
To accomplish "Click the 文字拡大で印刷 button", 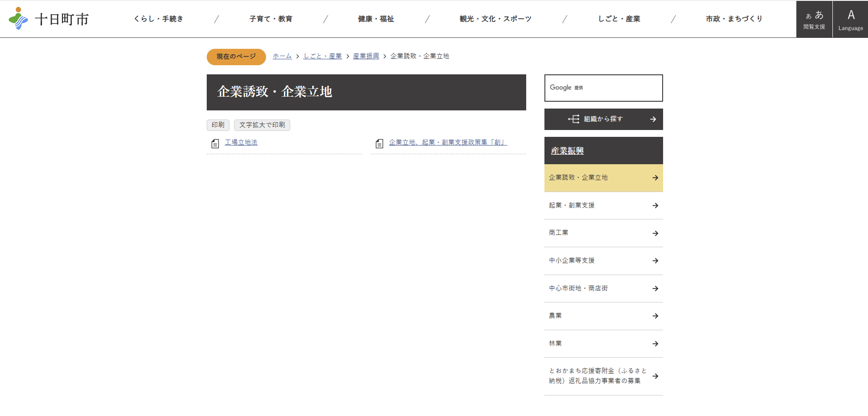I will tap(262, 125).
